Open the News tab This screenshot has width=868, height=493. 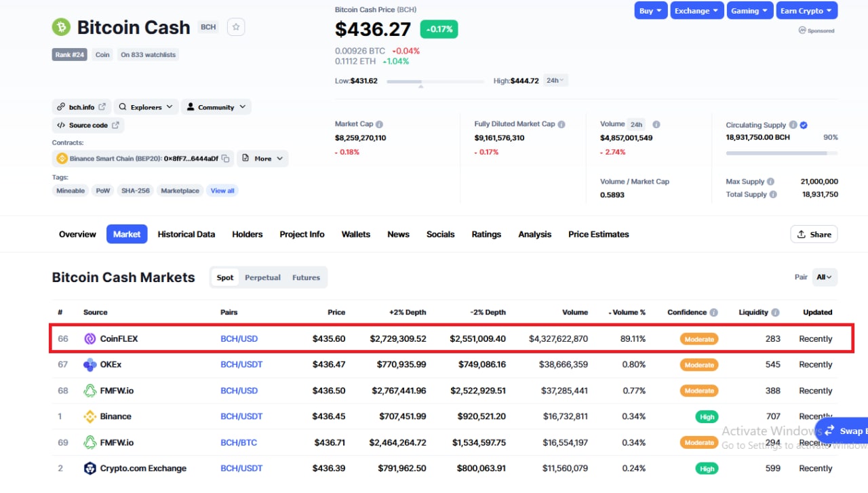[398, 234]
